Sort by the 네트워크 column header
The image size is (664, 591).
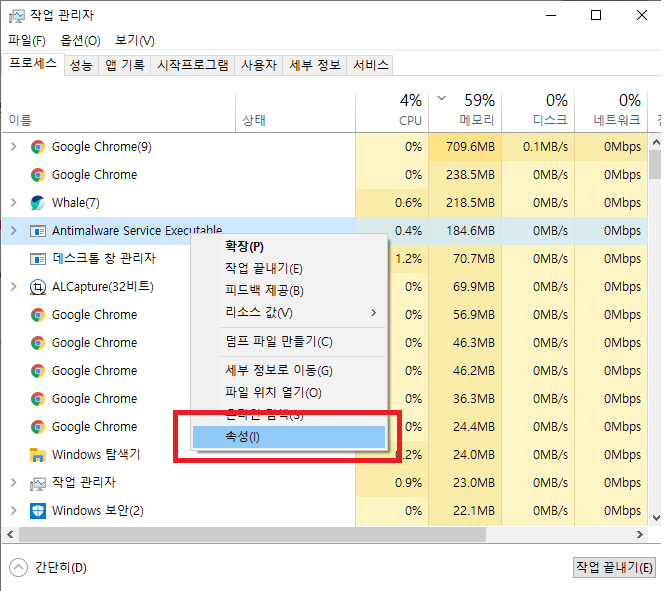pyautogui.click(x=611, y=112)
